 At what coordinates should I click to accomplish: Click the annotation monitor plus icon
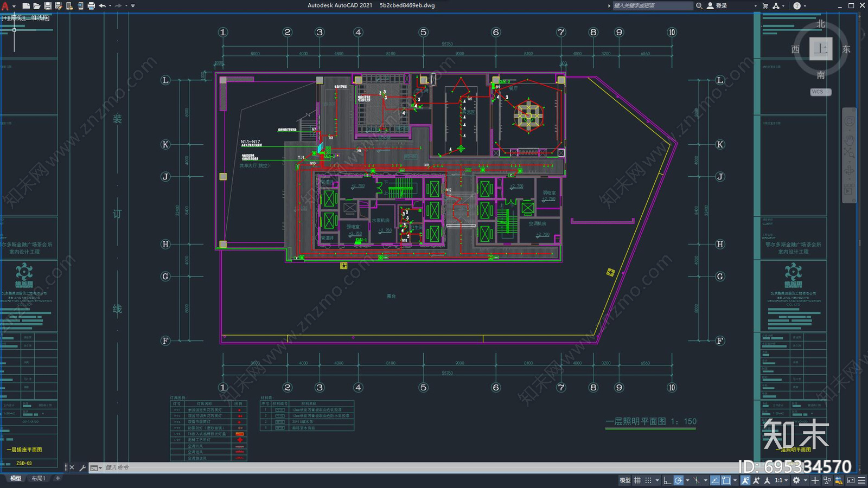815,480
